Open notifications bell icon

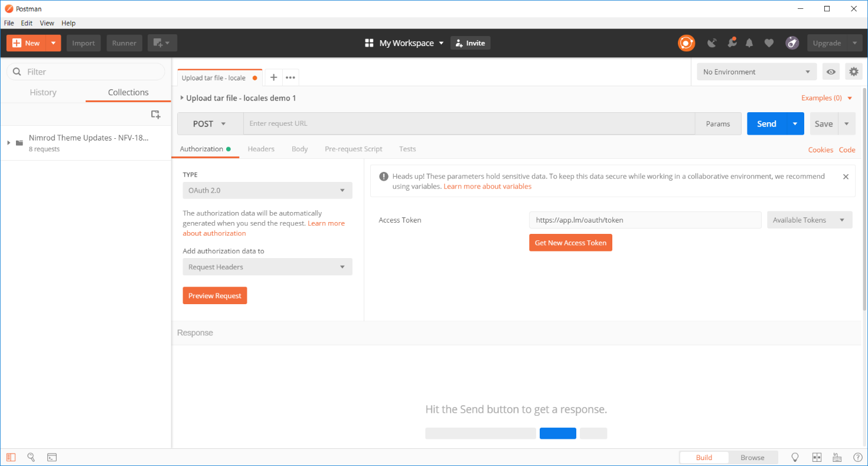749,43
